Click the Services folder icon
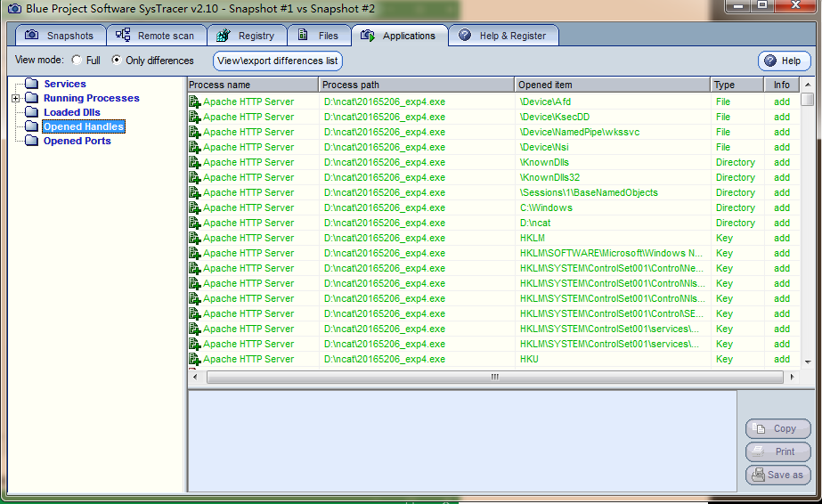822x504 pixels. click(32, 84)
